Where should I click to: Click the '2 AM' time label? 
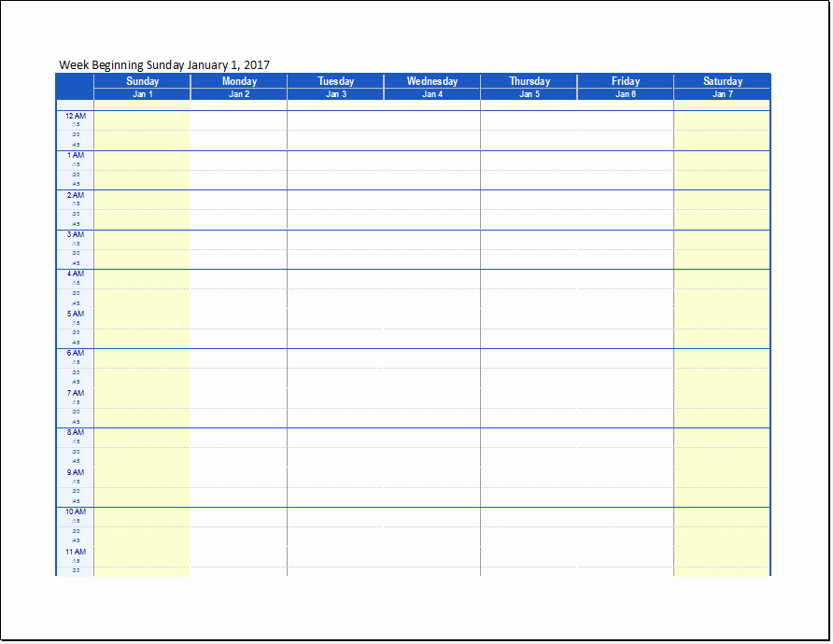pos(76,195)
